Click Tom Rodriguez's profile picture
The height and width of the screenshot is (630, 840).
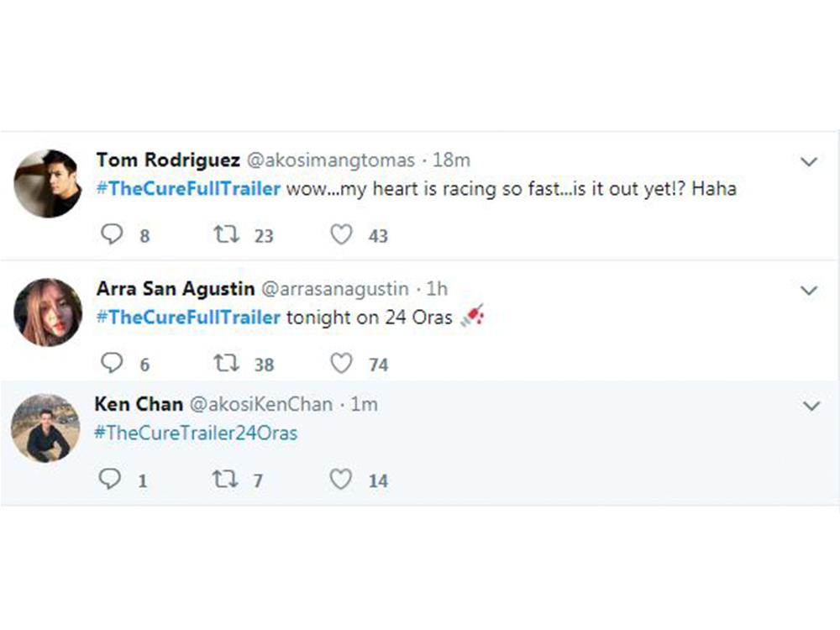pyautogui.click(x=48, y=183)
